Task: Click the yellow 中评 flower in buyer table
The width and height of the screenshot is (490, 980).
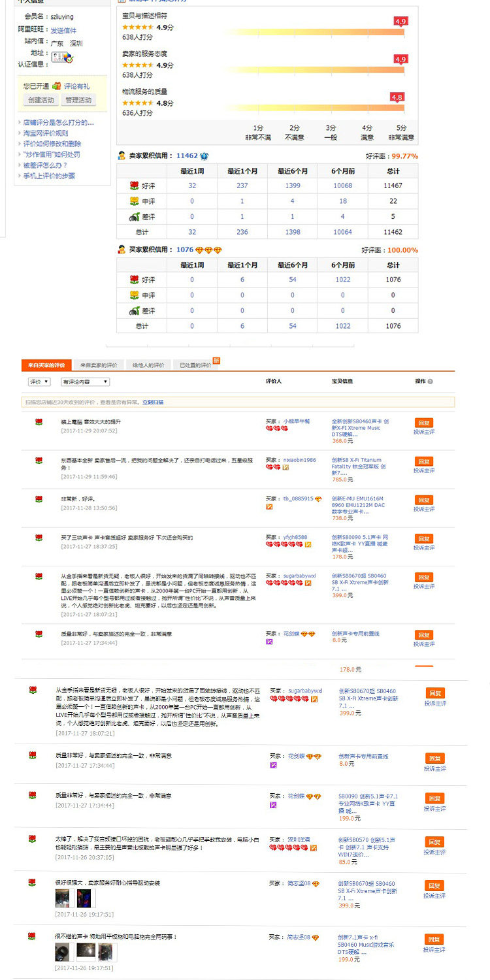Action: pyautogui.click(x=134, y=295)
